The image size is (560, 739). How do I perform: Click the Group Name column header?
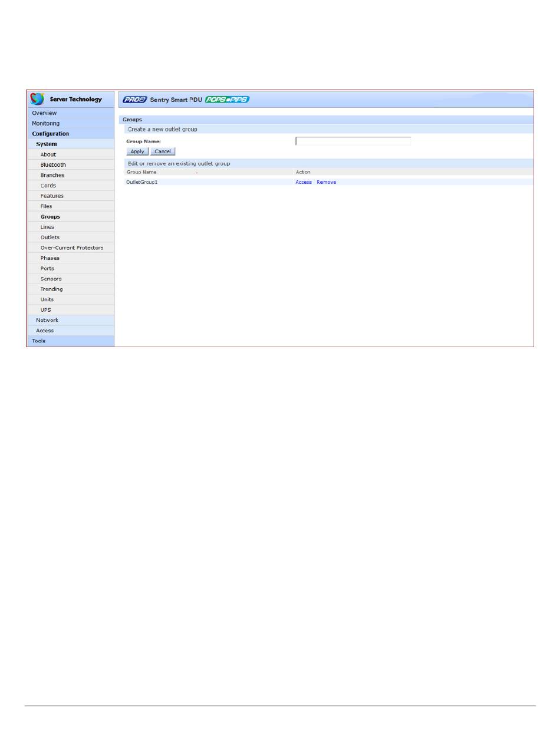click(x=141, y=172)
